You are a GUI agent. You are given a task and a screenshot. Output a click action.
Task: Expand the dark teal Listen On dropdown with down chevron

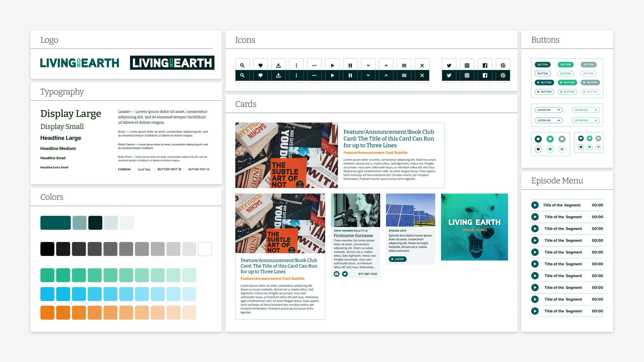click(x=549, y=110)
